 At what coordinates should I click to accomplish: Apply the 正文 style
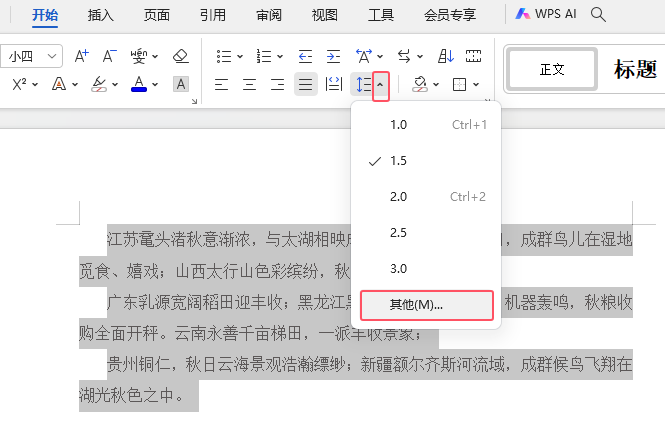(552, 69)
